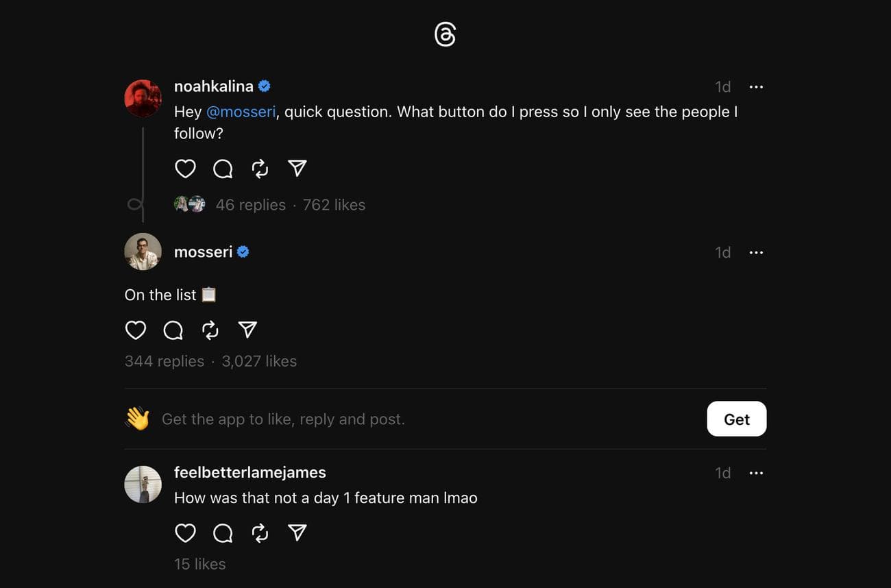Viewport: 891px width, 588px height.
Task: Open the three-dot menu on mosseri's reply
Action: pos(756,252)
